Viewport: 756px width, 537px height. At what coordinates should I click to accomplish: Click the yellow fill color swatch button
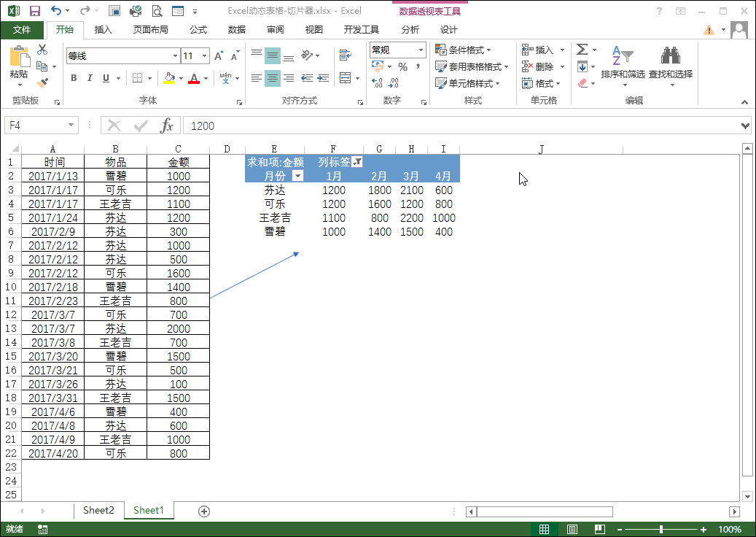tap(169, 78)
